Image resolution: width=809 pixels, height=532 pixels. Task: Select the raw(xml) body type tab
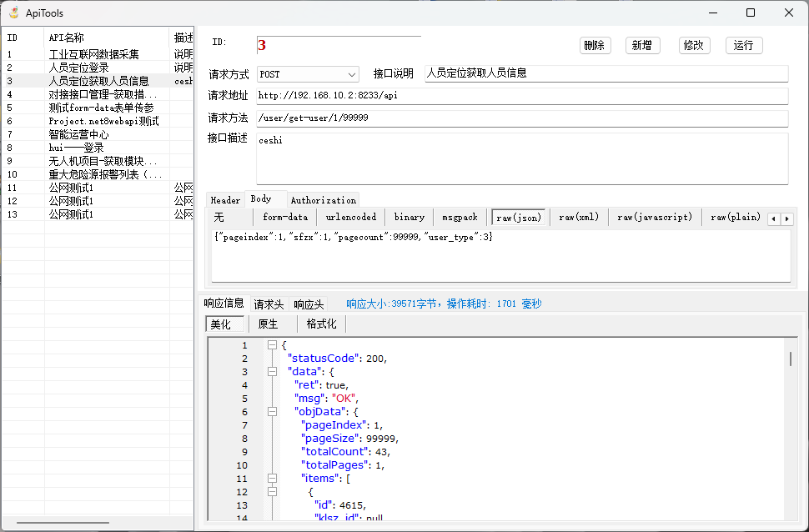click(x=579, y=218)
